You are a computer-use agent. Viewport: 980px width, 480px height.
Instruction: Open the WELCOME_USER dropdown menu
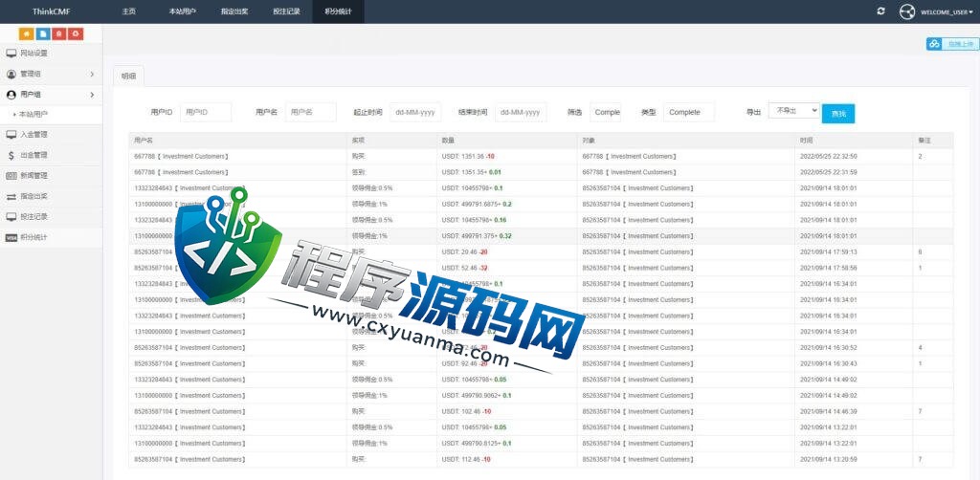(947, 11)
